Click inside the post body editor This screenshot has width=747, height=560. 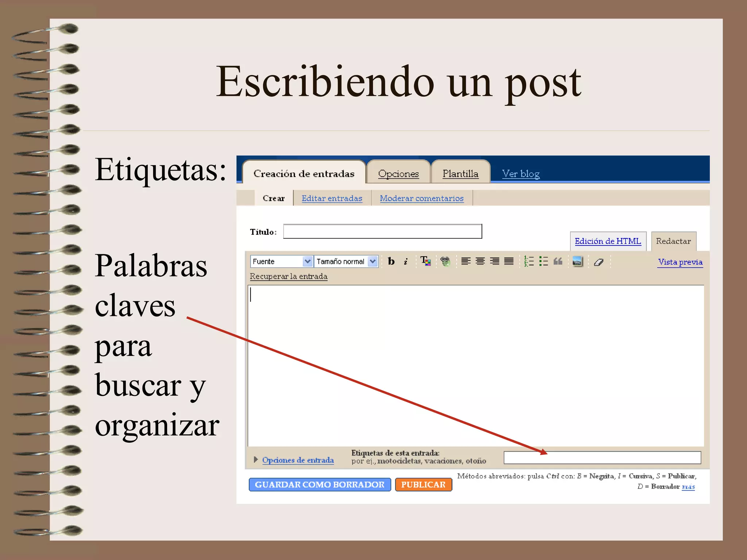(476, 366)
